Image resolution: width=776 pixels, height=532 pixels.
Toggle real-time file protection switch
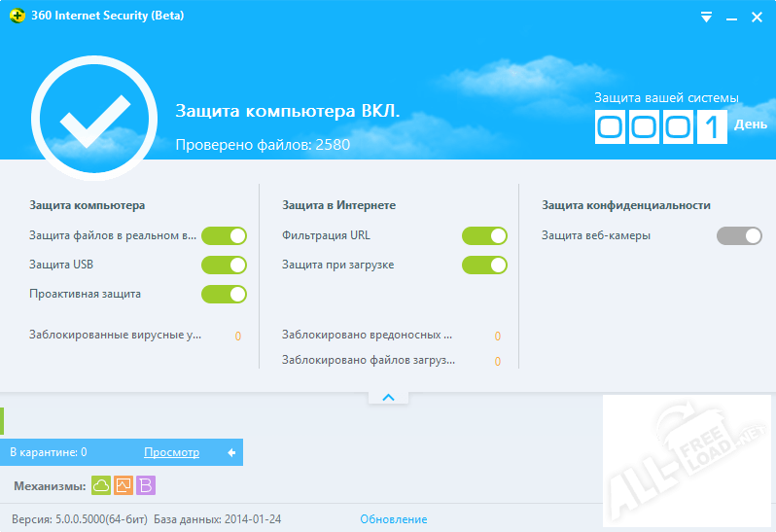224,235
